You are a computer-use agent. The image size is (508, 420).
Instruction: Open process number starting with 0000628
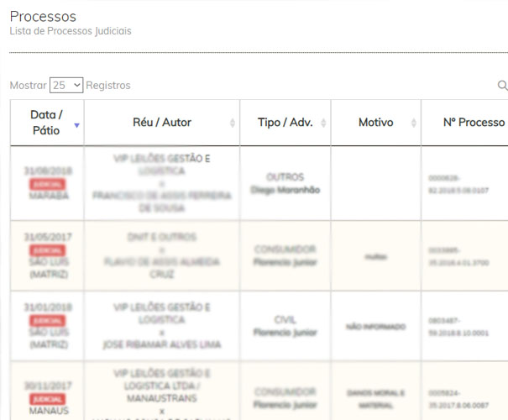point(458,184)
